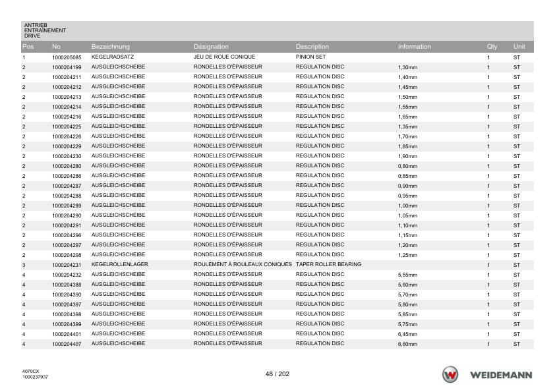Select part number 1000204407

pos(67,344)
